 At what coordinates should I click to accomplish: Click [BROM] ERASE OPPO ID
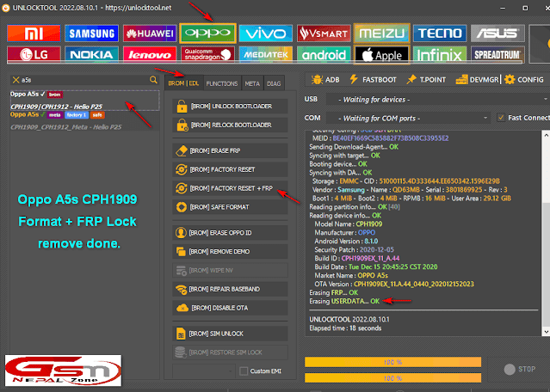[x=230, y=233]
